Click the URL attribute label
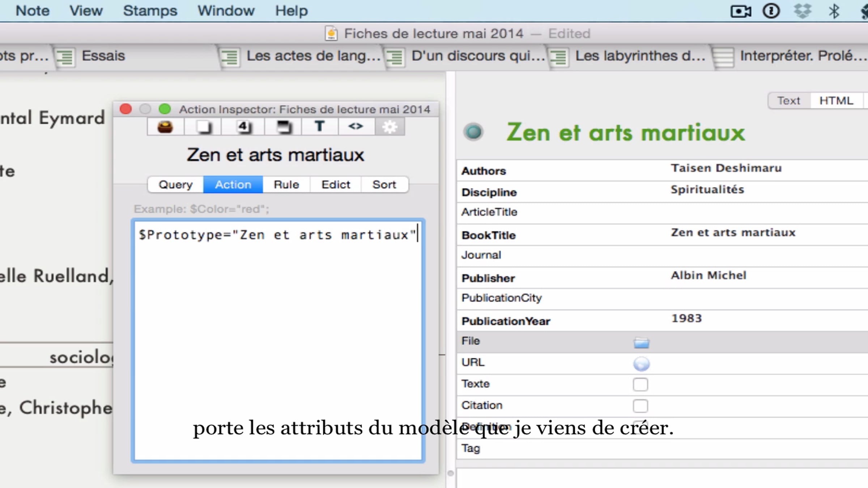Viewport: 868px width, 488px height. 473,363
